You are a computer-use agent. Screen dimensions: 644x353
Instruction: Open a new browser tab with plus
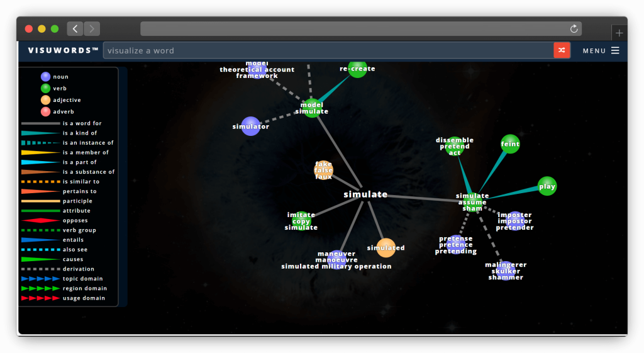[619, 33]
